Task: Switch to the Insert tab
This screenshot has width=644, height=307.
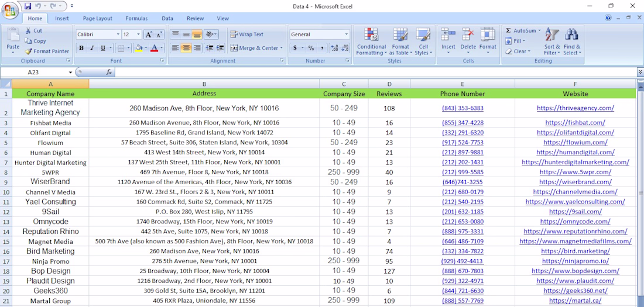Action: (62, 19)
